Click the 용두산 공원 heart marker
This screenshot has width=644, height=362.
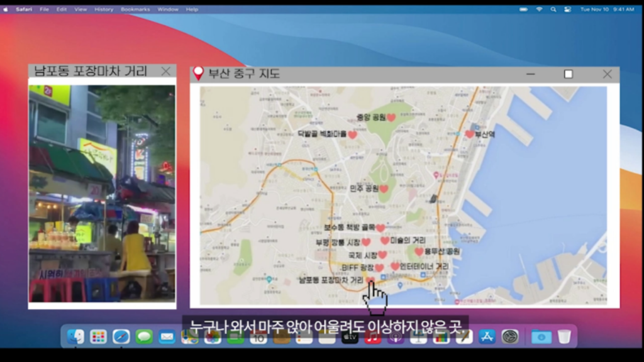[419, 251]
